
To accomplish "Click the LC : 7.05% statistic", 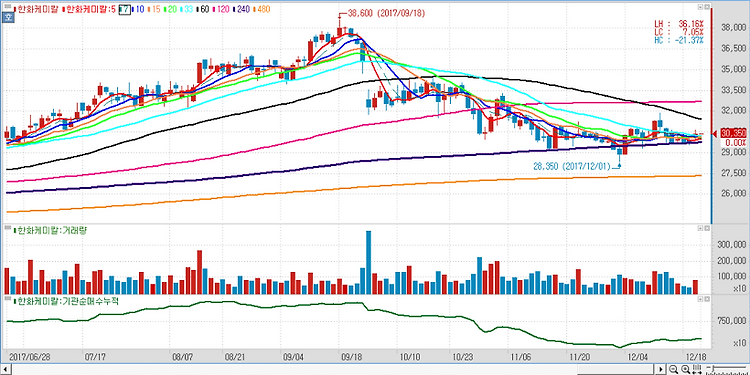I will pyautogui.click(x=679, y=32).
